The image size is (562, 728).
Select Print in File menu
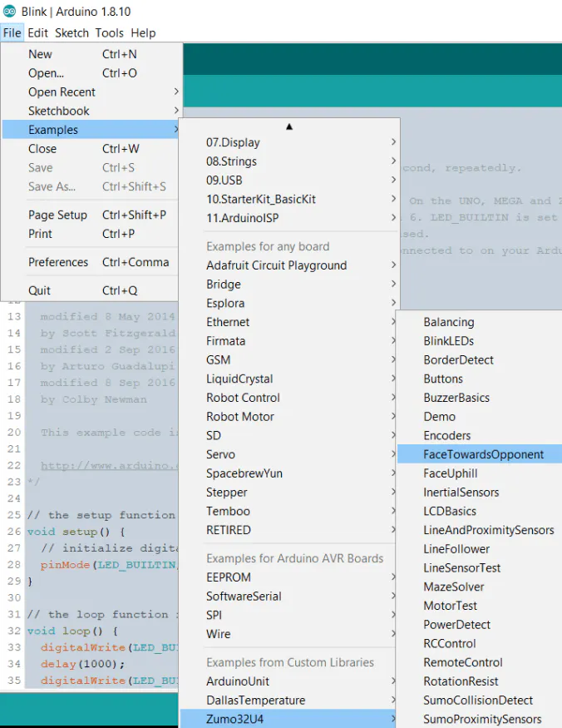pos(91,234)
